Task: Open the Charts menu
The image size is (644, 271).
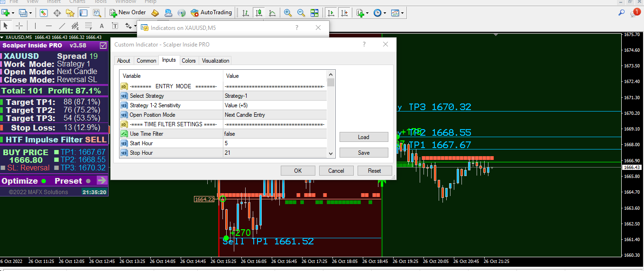Action: tap(77, 2)
